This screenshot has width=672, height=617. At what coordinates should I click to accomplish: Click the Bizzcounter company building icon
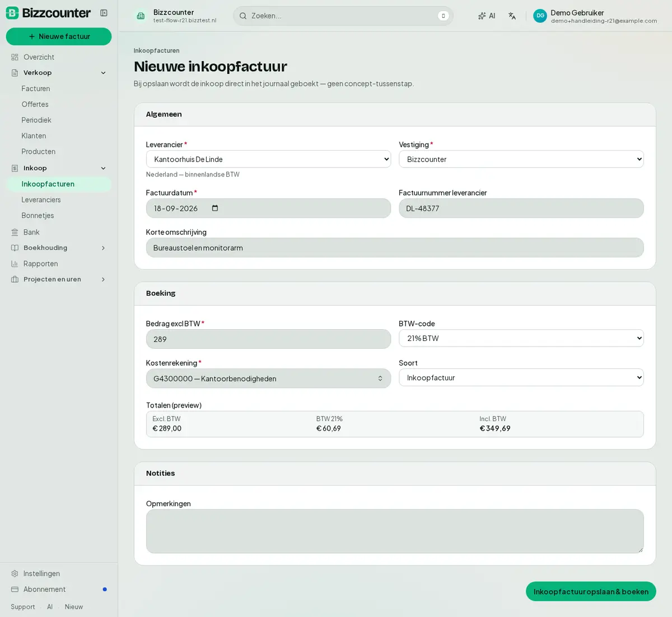pos(141,16)
